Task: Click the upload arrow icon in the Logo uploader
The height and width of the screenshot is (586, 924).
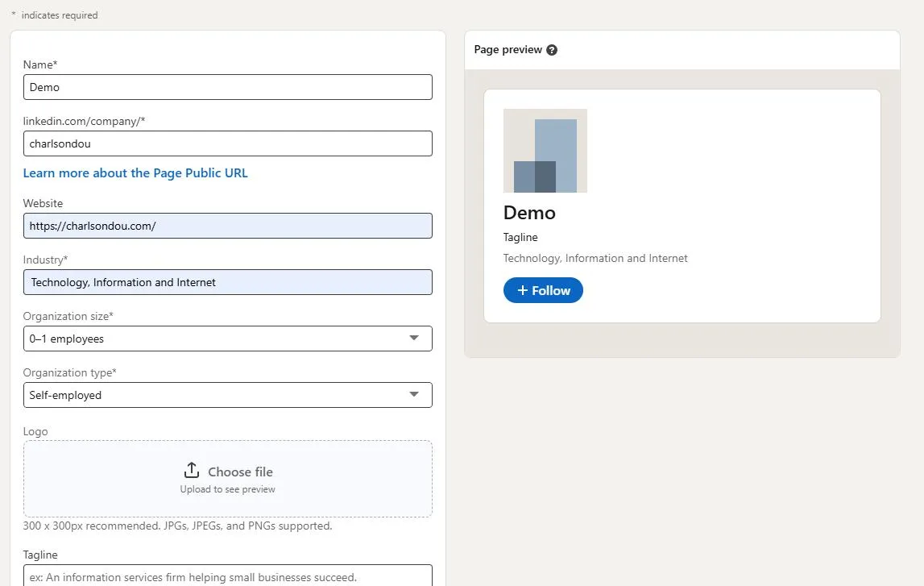Action: pos(192,470)
